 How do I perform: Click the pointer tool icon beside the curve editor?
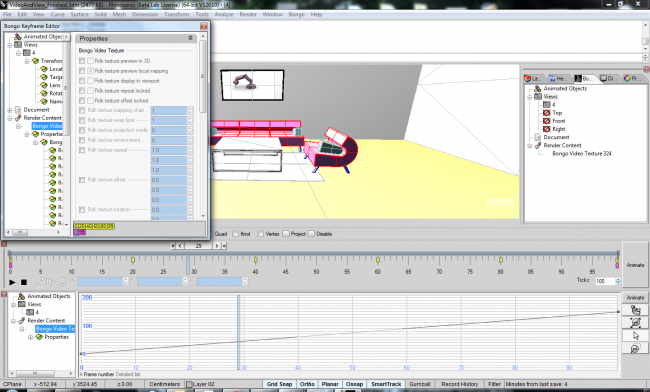(x=635, y=336)
